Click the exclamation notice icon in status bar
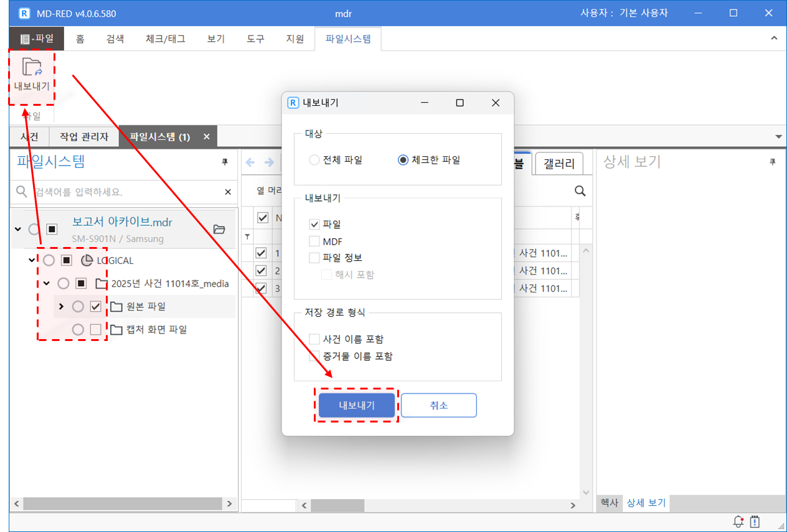The width and height of the screenshot is (787, 532). (x=755, y=521)
